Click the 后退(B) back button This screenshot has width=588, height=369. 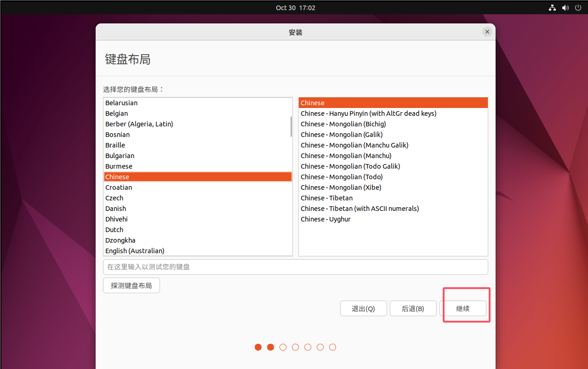click(413, 308)
